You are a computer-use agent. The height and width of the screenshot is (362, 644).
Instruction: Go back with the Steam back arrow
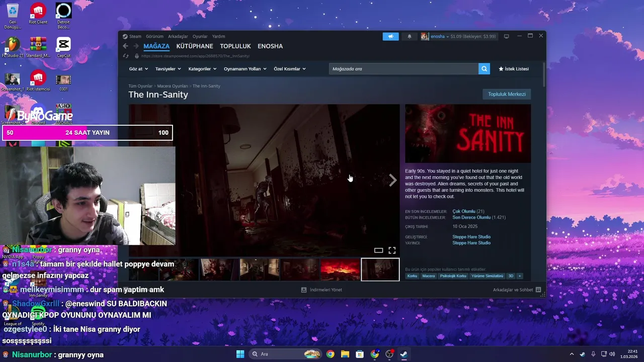[x=125, y=46]
